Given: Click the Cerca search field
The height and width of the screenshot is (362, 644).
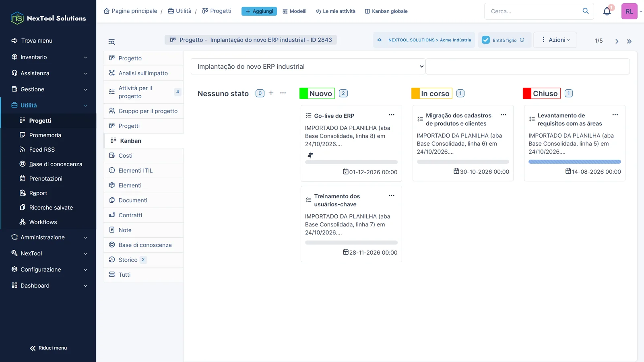Looking at the screenshot, I should (533, 11).
